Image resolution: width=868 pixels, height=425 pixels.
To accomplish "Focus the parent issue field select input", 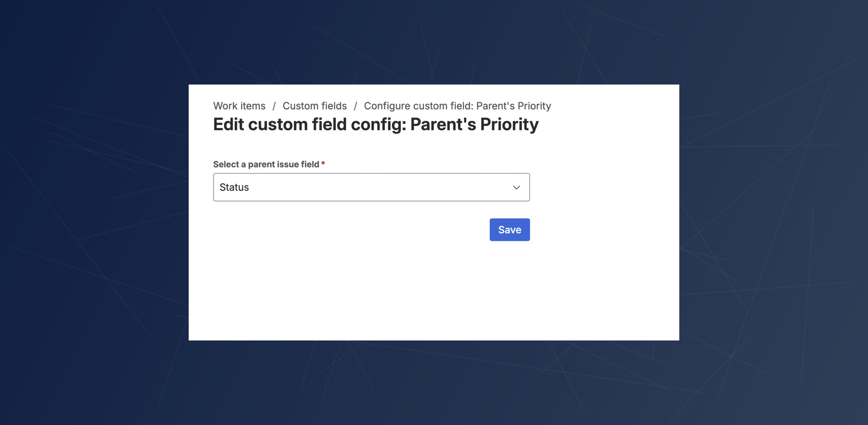I will pyautogui.click(x=371, y=187).
